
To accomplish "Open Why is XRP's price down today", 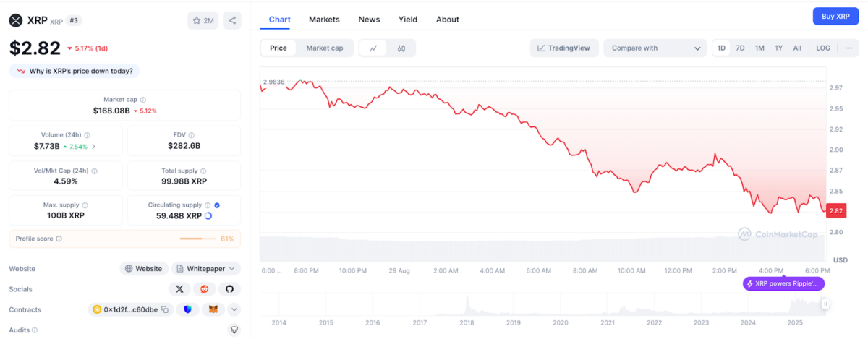I will pyautogui.click(x=75, y=71).
